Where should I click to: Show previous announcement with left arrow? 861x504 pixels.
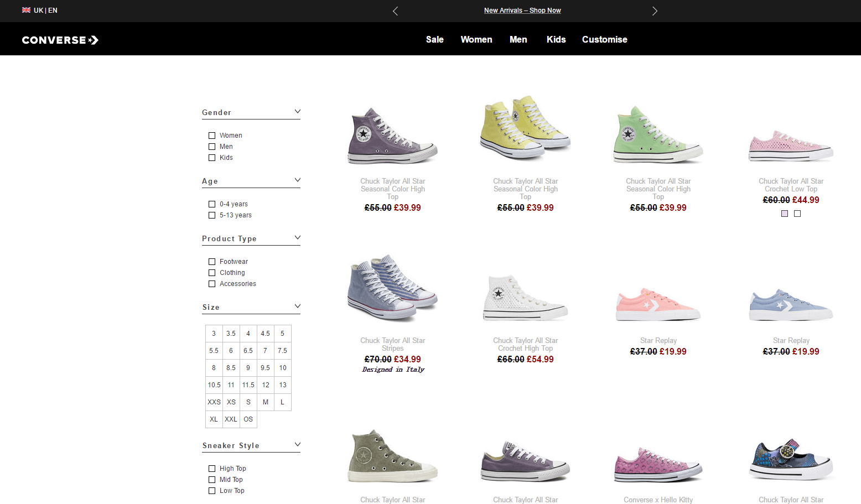[395, 11]
